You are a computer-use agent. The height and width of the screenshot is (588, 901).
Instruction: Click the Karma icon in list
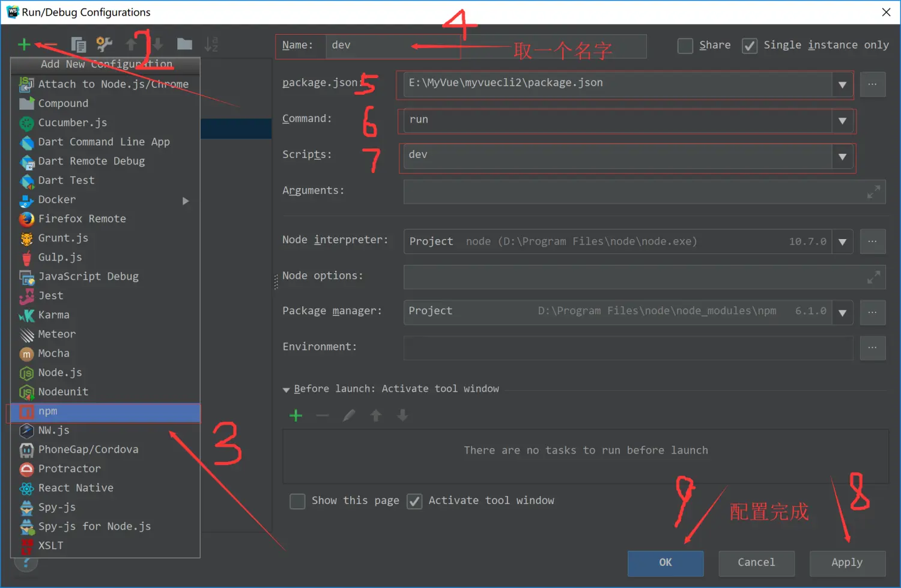point(26,315)
